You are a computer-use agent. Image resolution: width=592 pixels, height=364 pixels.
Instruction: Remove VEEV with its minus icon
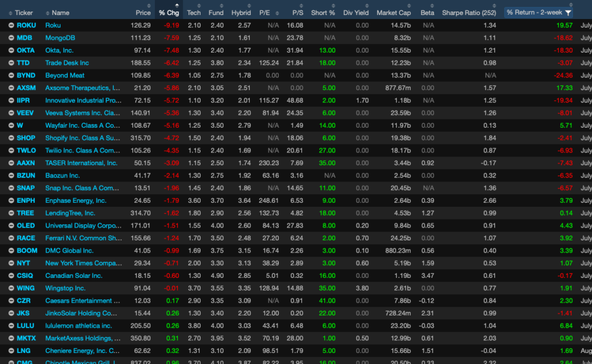12,113
